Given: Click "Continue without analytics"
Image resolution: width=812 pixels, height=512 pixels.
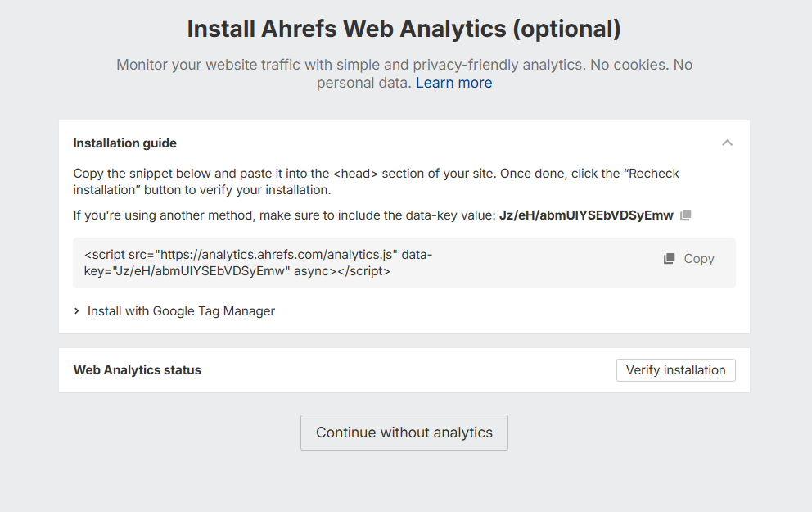Looking at the screenshot, I should point(404,433).
